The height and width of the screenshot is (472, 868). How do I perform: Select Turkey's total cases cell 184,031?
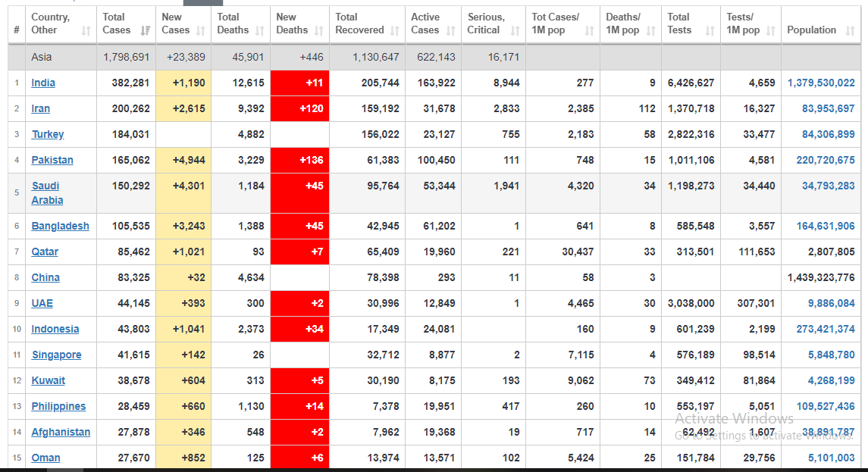tap(126, 134)
